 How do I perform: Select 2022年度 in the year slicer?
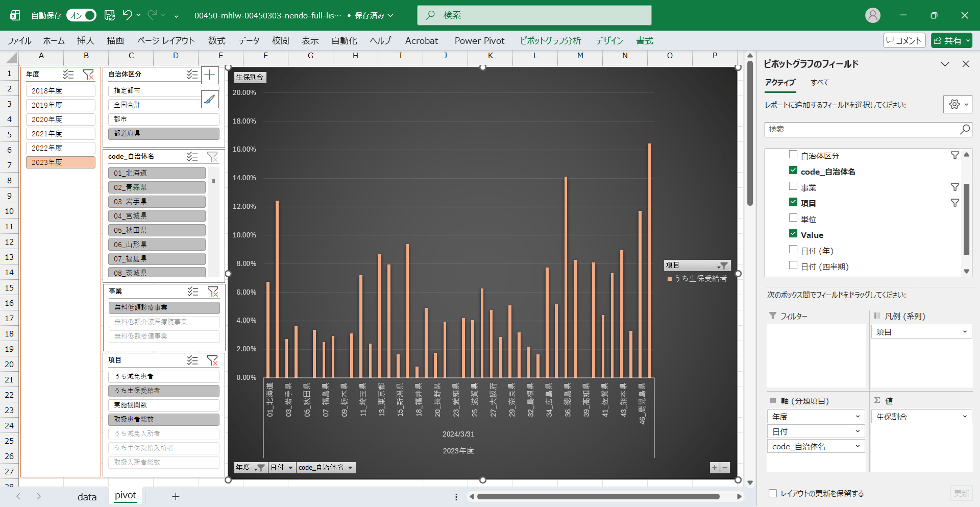pos(60,148)
